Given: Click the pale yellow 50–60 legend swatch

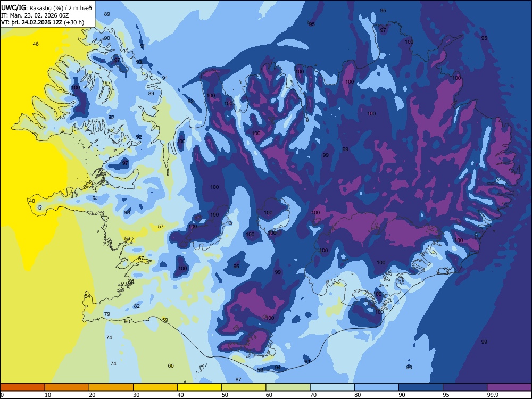Looking at the screenshot, I should 244,387.
